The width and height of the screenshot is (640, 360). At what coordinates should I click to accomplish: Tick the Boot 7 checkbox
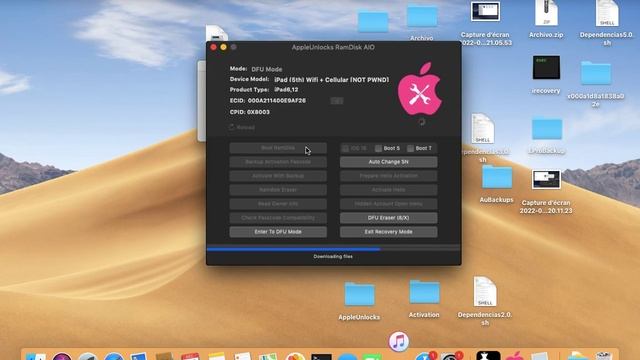410,149
